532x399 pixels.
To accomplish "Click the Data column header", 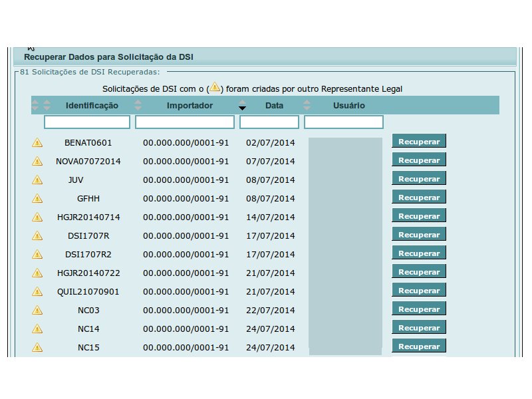I will (x=274, y=106).
